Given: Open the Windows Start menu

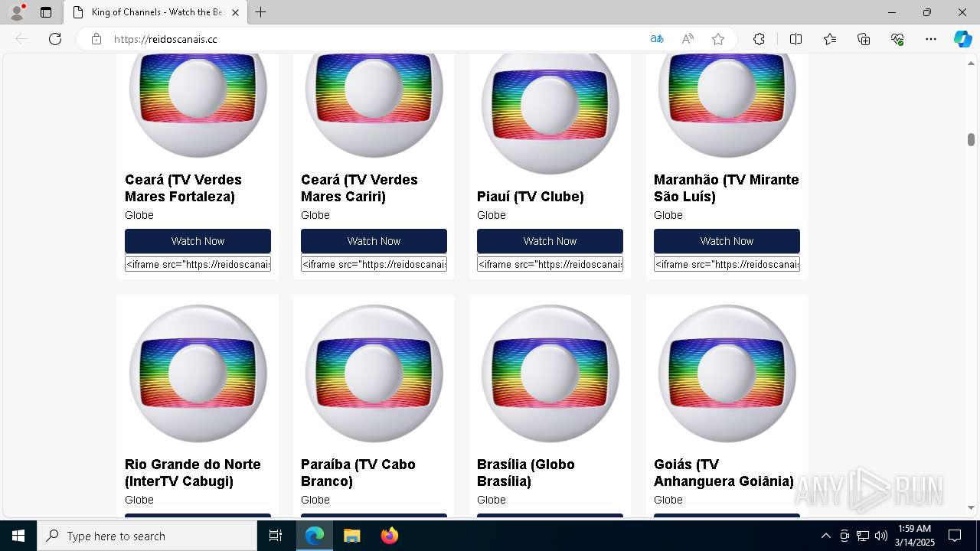Looking at the screenshot, I should [18, 536].
